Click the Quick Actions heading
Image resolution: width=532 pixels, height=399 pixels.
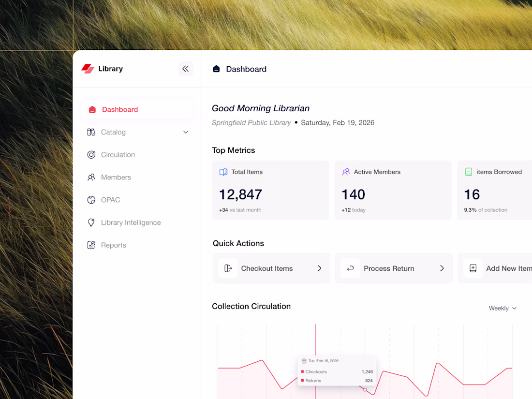[238, 243]
